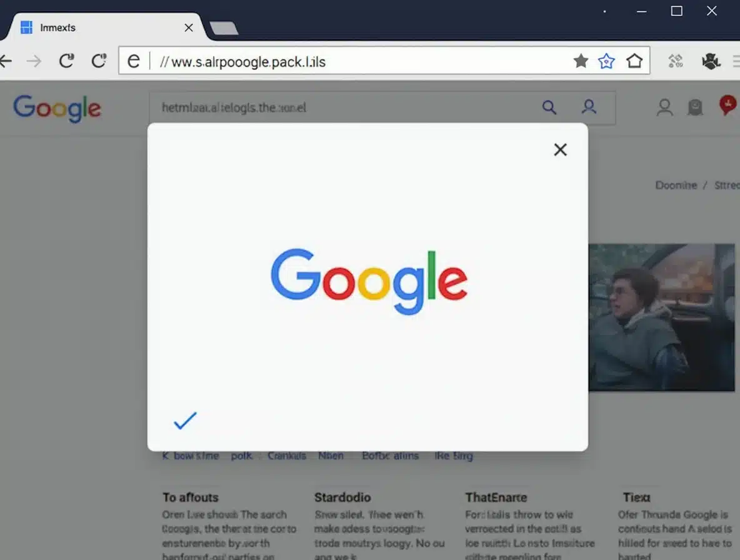740x560 pixels.
Task: Minimize the browser window
Action: [641, 11]
